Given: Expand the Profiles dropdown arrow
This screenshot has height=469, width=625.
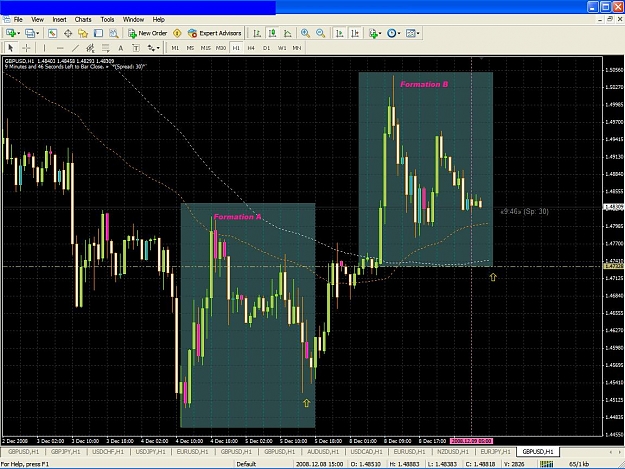Looking at the screenshot, I should point(37,33).
